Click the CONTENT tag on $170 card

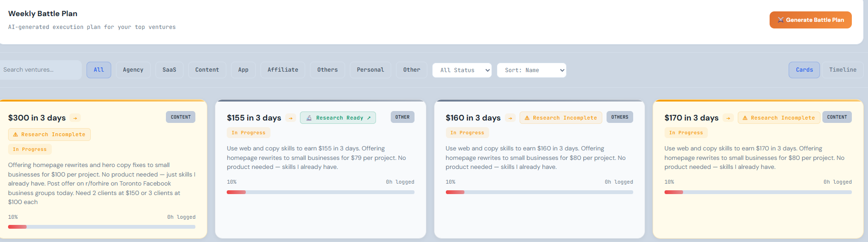[x=837, y=117]
